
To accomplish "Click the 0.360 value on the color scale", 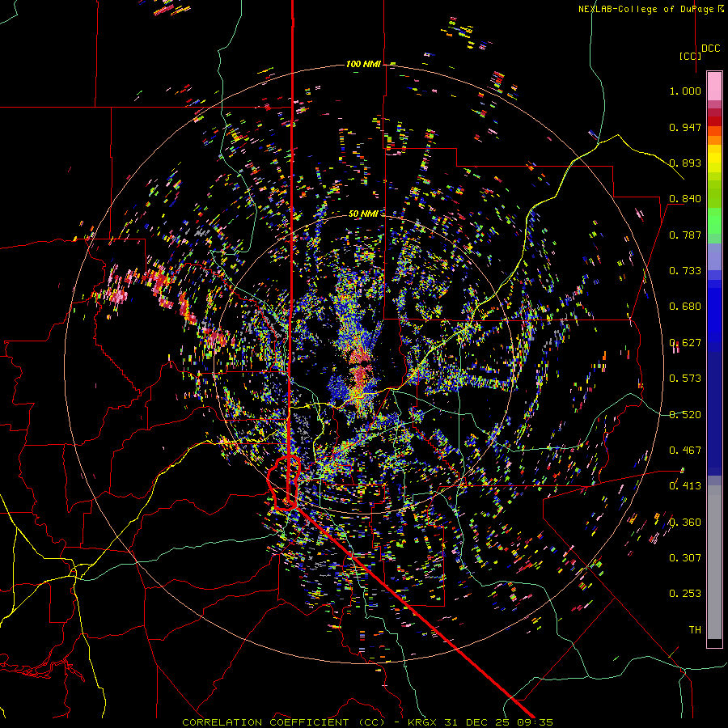I will (x=685, y=523).
